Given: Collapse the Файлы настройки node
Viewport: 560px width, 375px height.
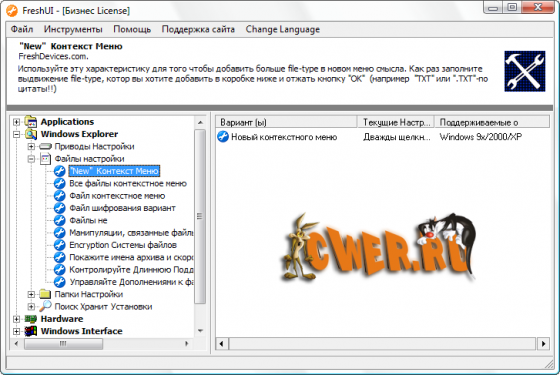Looking at the screenshot, I should [x=31, y=159].
